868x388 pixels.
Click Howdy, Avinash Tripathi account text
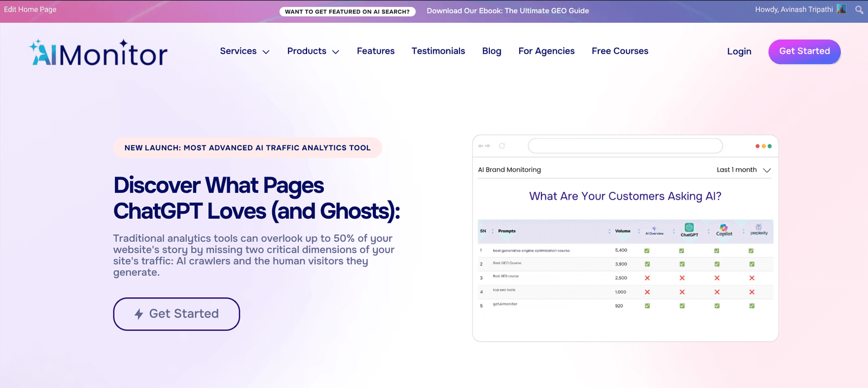click(794, 9)
